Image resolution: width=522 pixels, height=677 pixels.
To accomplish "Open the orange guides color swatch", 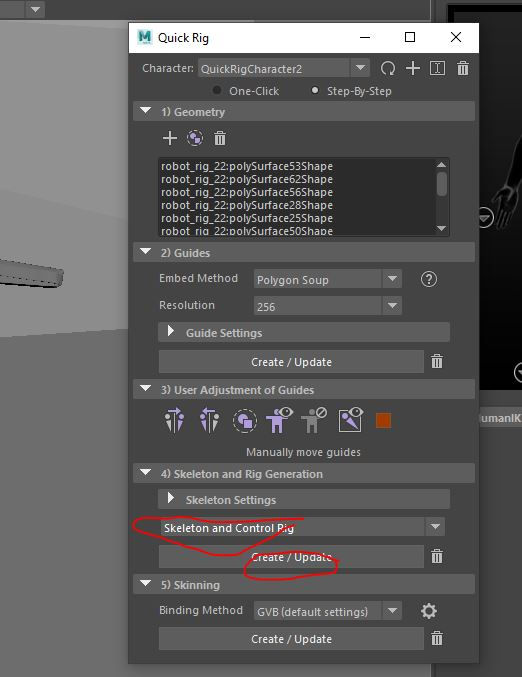I will coord(383,421).
